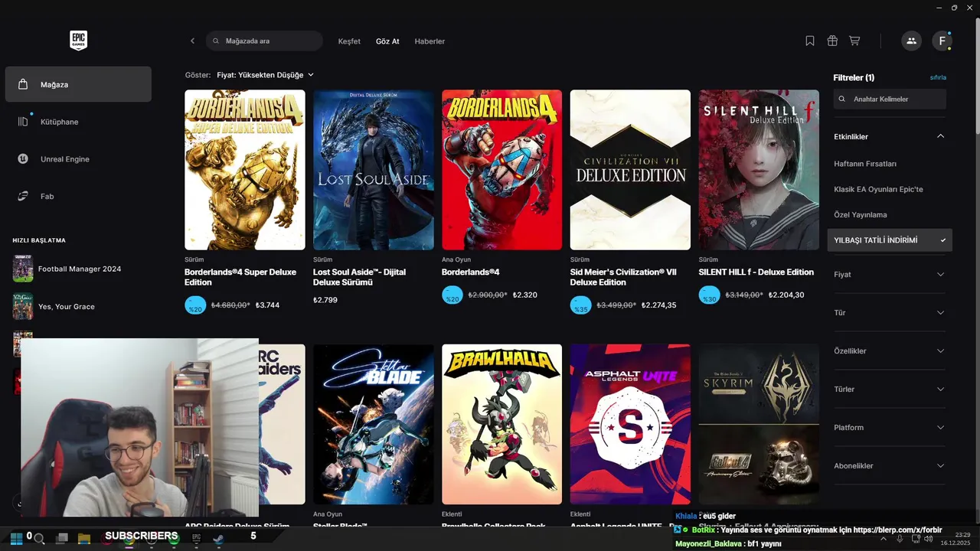Expand the Özellikler filter section
The width and height of the screenshot is (980, 551).
890,351
